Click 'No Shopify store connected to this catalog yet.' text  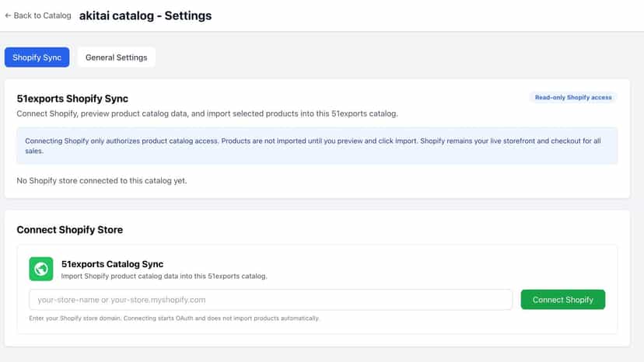(102, 180)
